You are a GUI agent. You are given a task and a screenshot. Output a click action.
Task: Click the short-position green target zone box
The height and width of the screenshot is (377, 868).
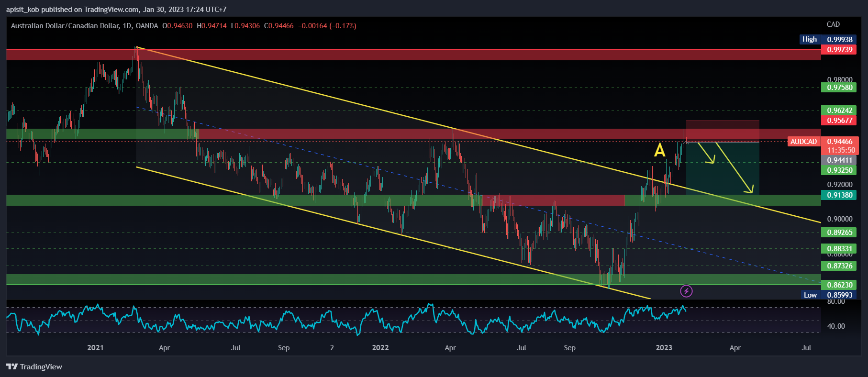click(x=723, y=168)
